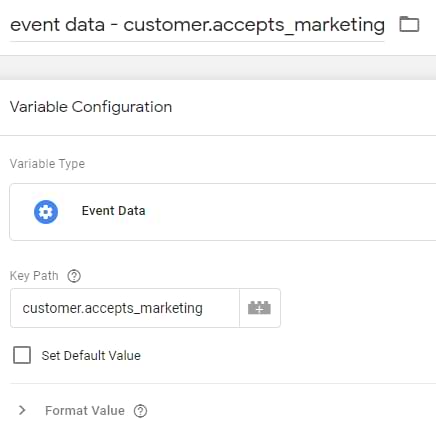This screenshot has height=434, width=436.
Task: Open the folder icon beside variable name
Action: tap(409, 24)
